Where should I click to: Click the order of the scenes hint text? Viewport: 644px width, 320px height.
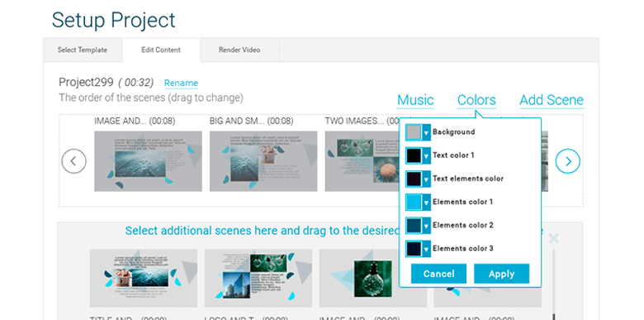tap(151, 98)
